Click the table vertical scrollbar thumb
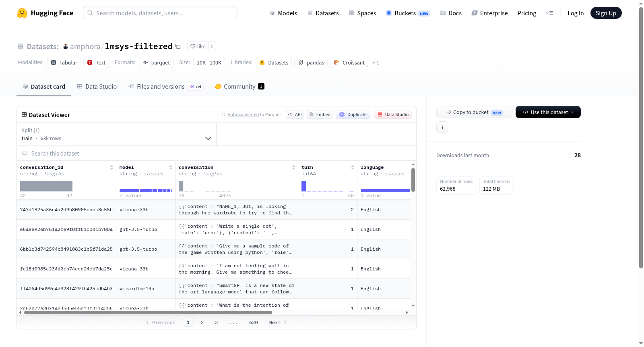Image resolution: width=644 pixels, height=347 pixels. pyautogui.click(x=413, y=180)
